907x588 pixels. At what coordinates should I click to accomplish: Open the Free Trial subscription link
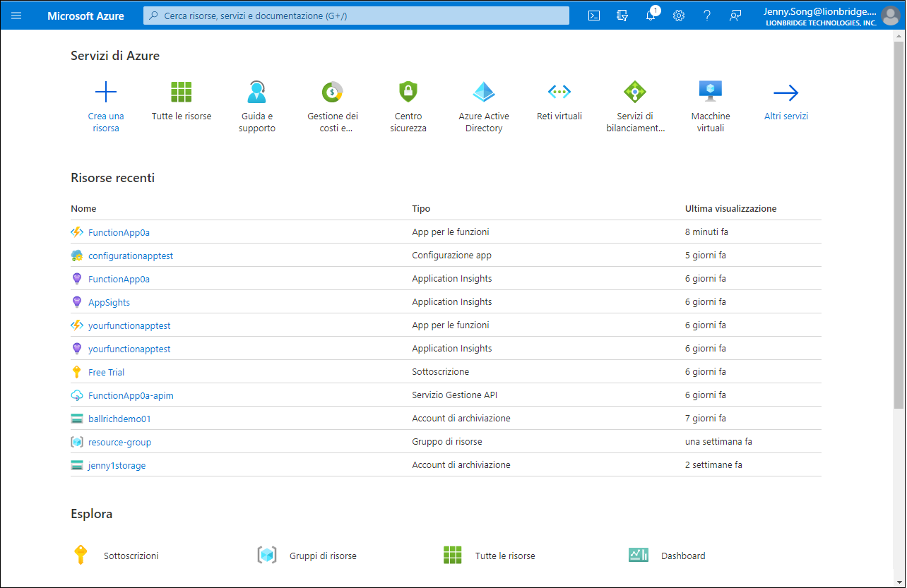click(x=106, y=372)
